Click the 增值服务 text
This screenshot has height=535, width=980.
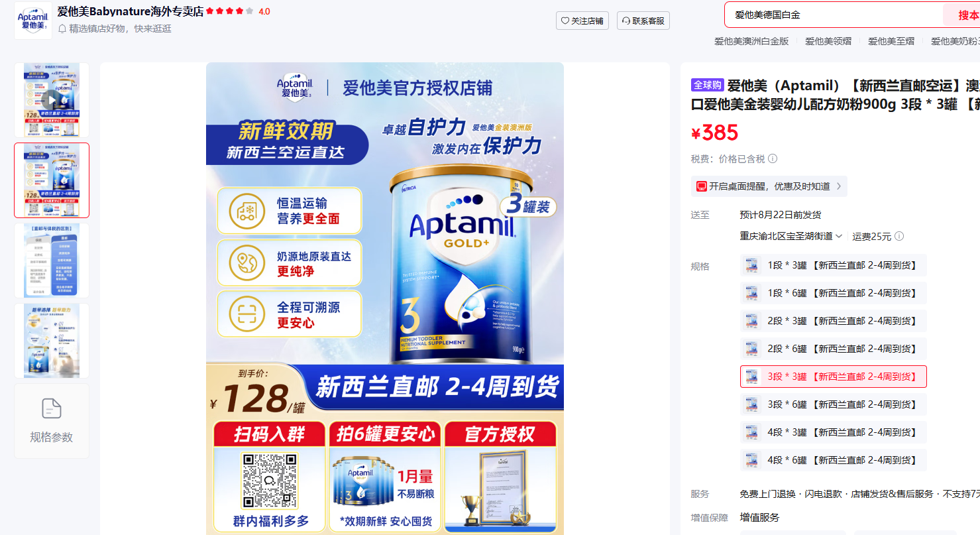pos(759,518)
